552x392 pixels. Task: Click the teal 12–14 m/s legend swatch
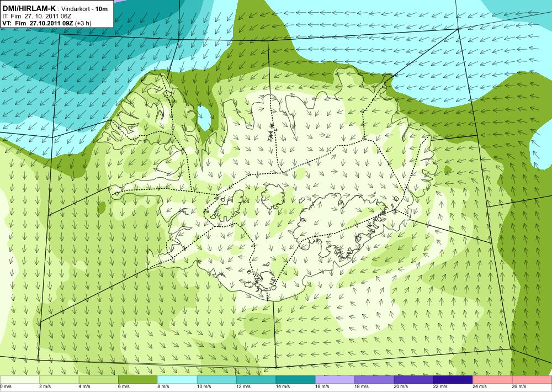click(x=256, y=380)
